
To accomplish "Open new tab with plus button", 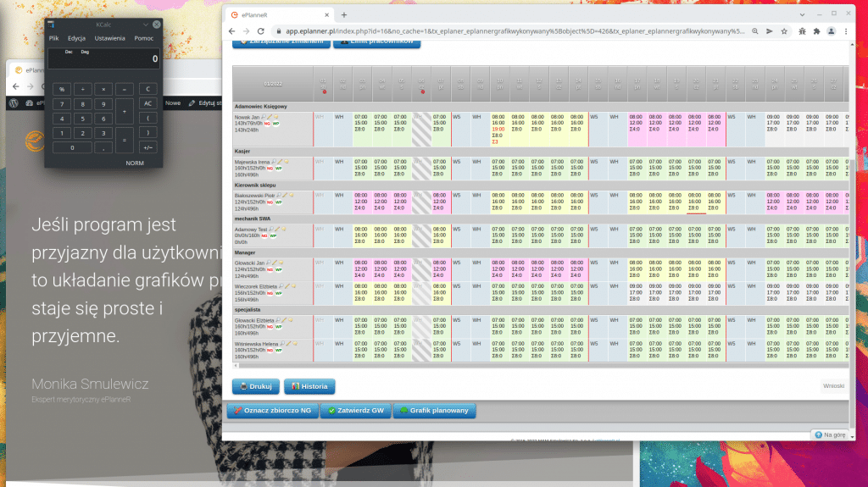I will [344, 15].
